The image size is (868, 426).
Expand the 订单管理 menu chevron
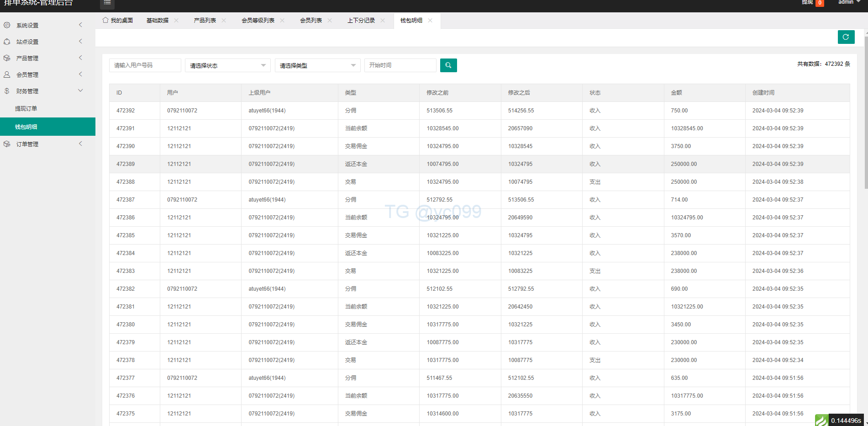click(x=80, y=144)
